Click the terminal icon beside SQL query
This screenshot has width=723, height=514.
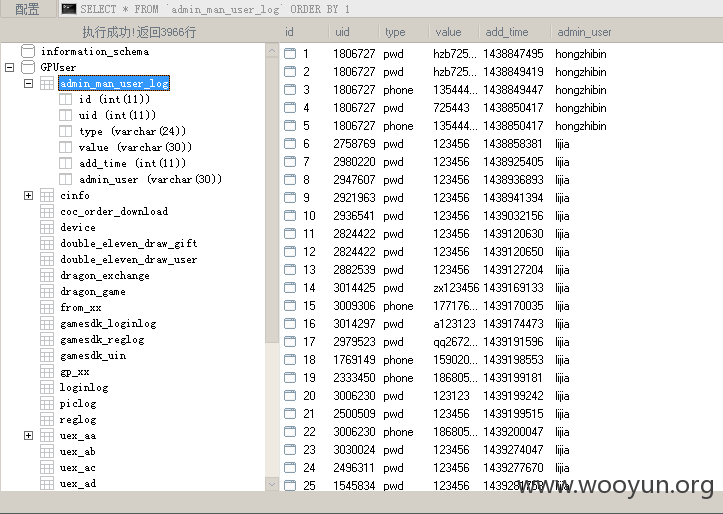[69, 9]
